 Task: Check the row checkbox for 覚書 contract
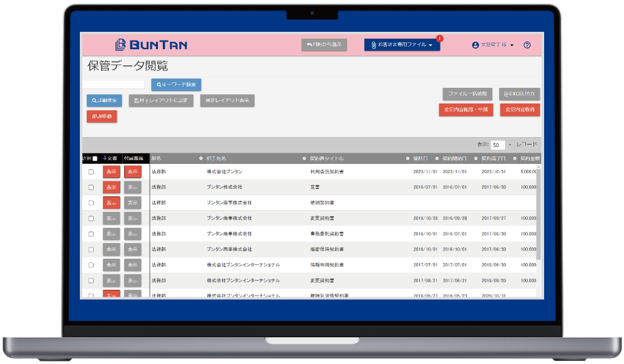click(x=91, y=187)
